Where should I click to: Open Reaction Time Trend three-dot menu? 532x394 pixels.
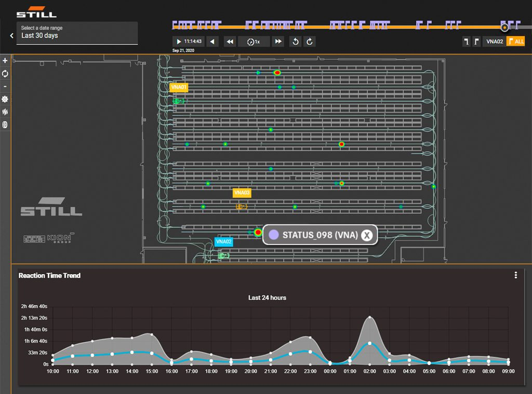[515, 275]
